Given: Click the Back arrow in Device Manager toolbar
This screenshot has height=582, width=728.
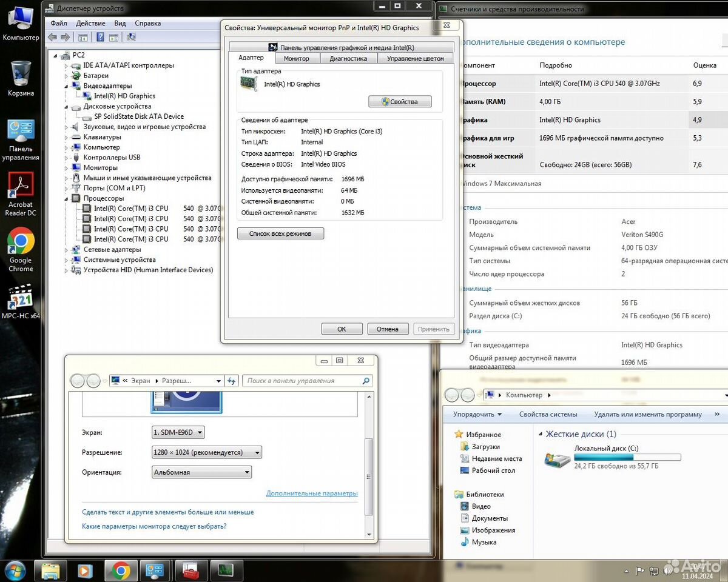Looking at the screenshot, I should click(x=52, y=37).
